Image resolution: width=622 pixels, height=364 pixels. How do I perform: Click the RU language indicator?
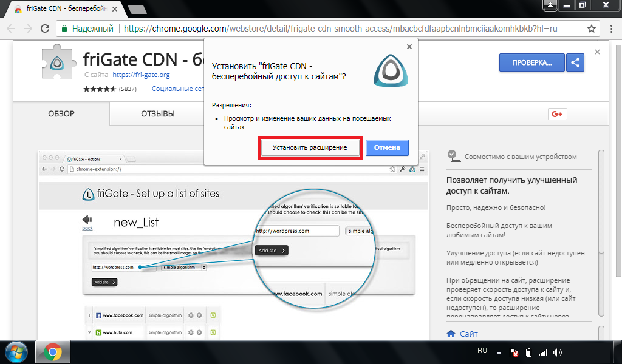pos(482,351)
